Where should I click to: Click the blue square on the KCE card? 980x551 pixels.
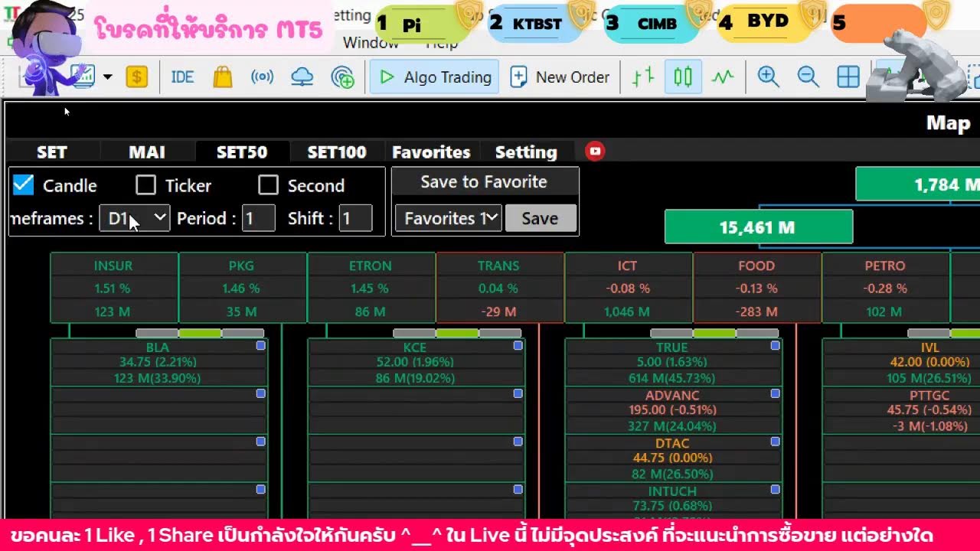tap(518, 346)
